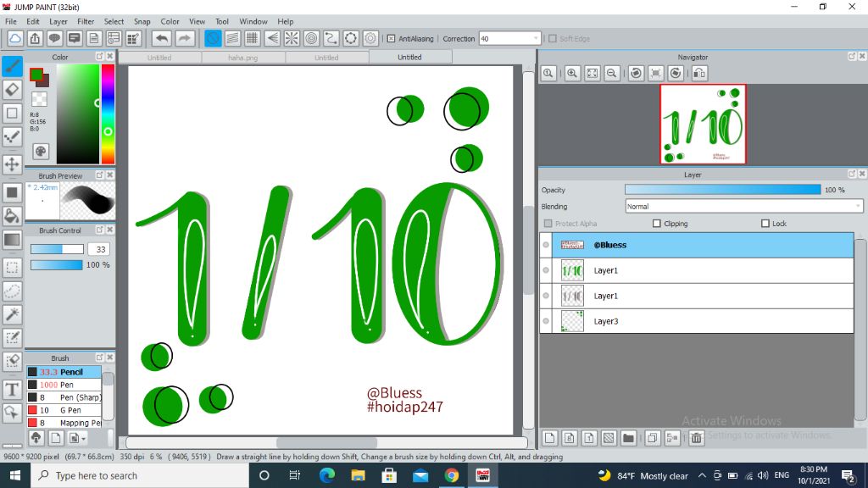The image size is (868, 488).
Task: Click the Navigator canvas thumbnail
Action: tap(703, 124)
